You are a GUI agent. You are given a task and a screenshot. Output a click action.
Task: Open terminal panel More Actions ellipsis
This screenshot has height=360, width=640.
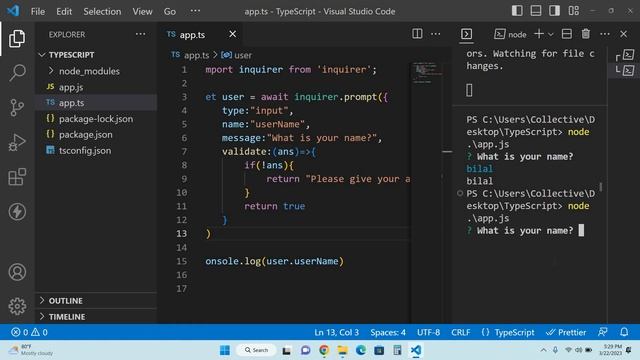click(x=605, y=34)
